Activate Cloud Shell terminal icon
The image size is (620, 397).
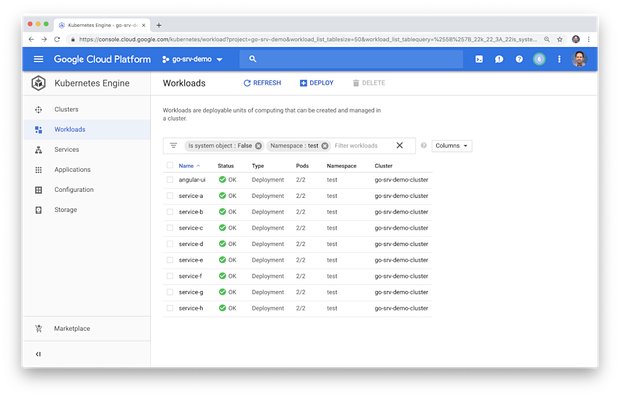pos(479,59)
